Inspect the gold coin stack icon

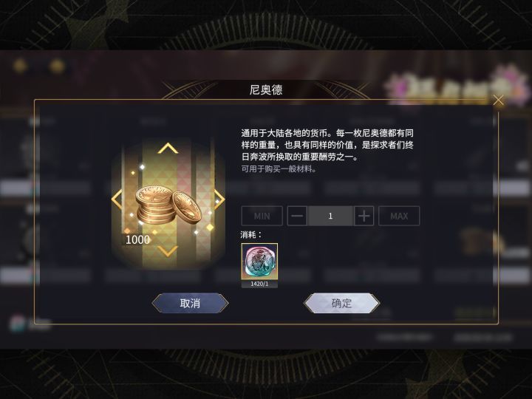(168, 205)
